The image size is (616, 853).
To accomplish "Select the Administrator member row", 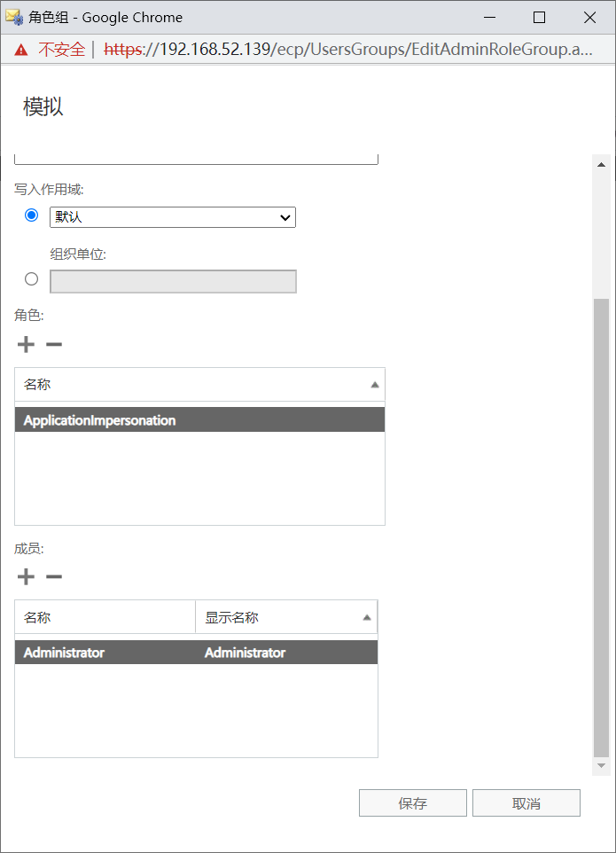I will click(196, 653).
